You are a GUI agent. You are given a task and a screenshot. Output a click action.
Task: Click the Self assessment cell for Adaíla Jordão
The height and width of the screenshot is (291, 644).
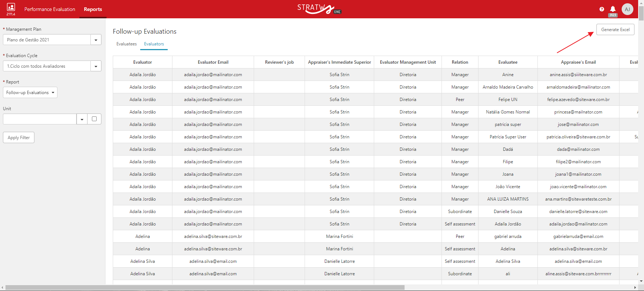click(460, 224)
